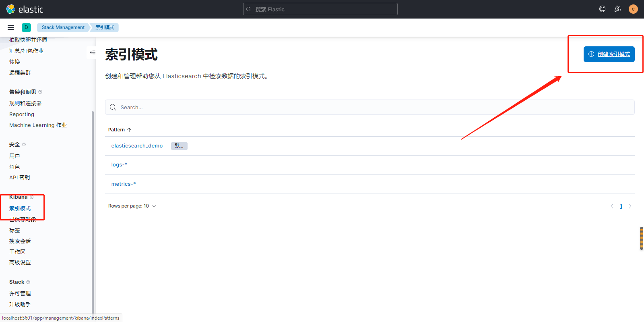The width and height of the screenshot is (644, 322).
Task: Open 拍取快照并还原 in sidebar
Action: pyautogui.click(x=28, y=40)
